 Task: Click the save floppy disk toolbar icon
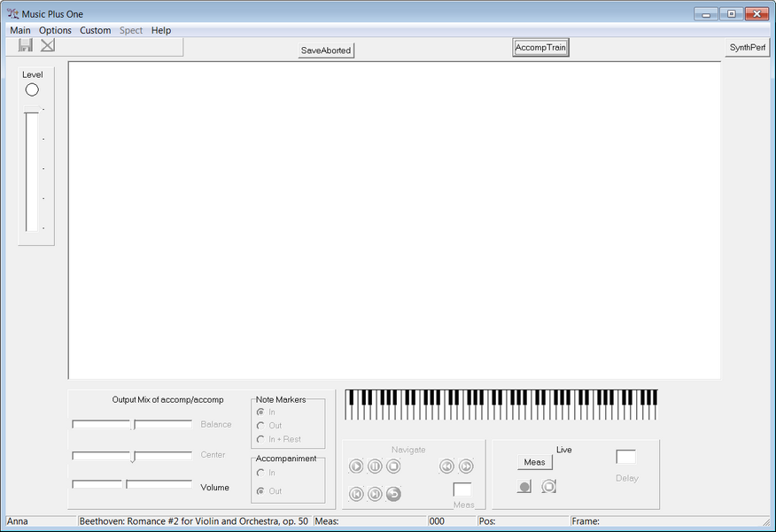[x=26, y=45]
